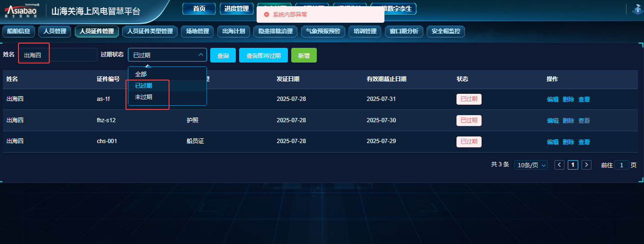
Task: Click the 查询即将过期 button
Action: pyautogui.click(x=263, y=55)
